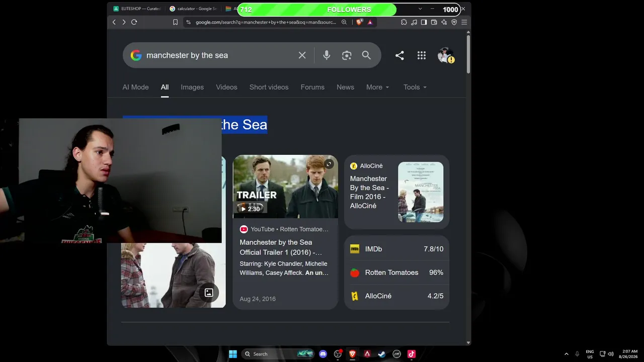
Task: Expand the More search filters dropdown
Action: (377, 87)
